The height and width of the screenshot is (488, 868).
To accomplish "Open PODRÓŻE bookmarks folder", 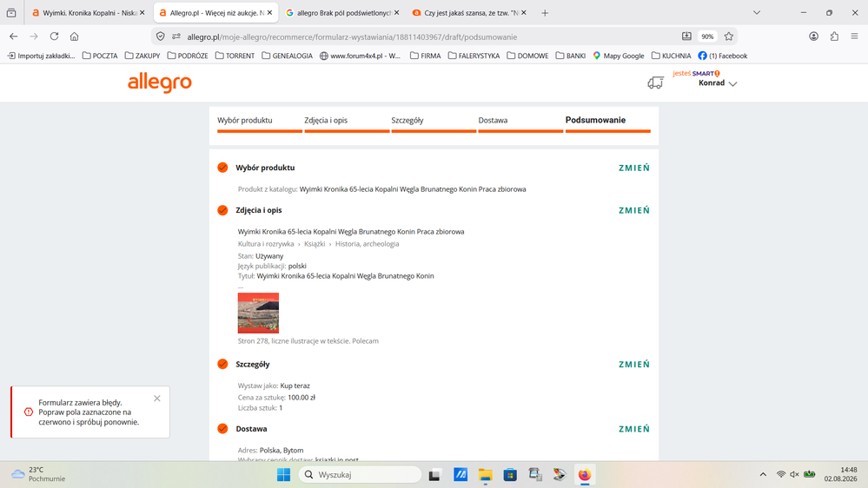I will pyautogui.click(x=188, y=56).
